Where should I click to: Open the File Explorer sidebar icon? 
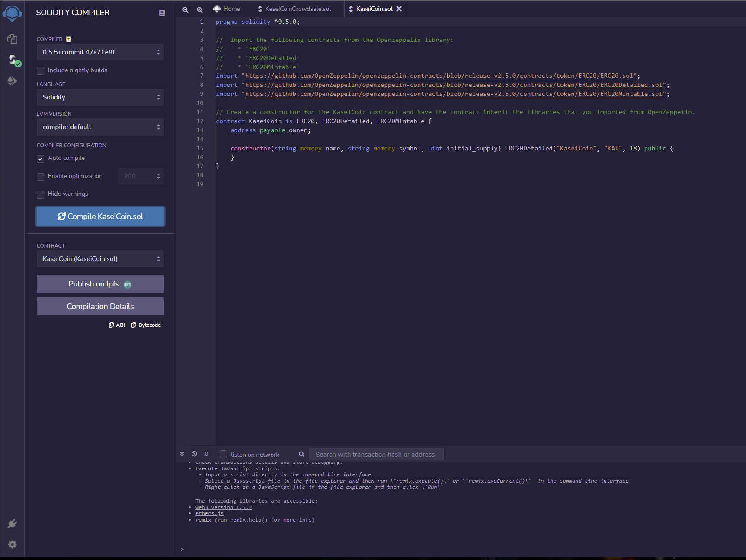click(x=12, y=39)
